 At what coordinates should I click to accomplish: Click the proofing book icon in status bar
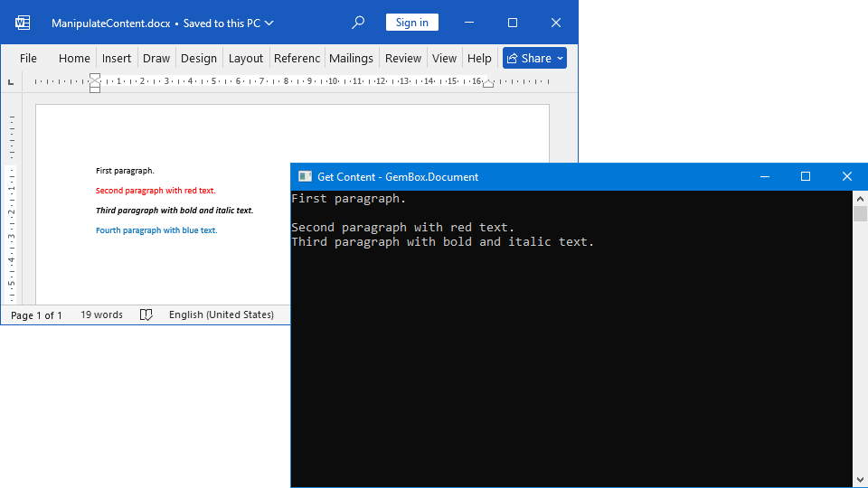[146, 314]
